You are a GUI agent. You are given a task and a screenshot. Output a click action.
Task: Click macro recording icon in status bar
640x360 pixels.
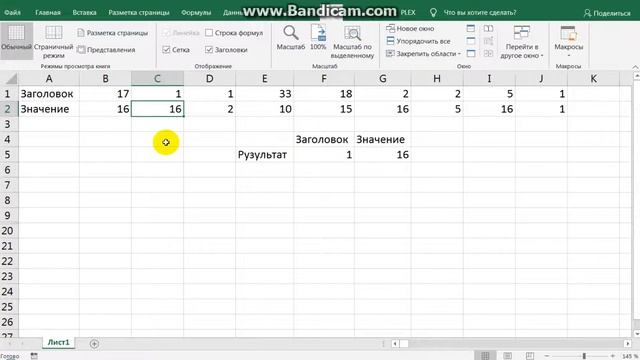(x=34, y=356)
